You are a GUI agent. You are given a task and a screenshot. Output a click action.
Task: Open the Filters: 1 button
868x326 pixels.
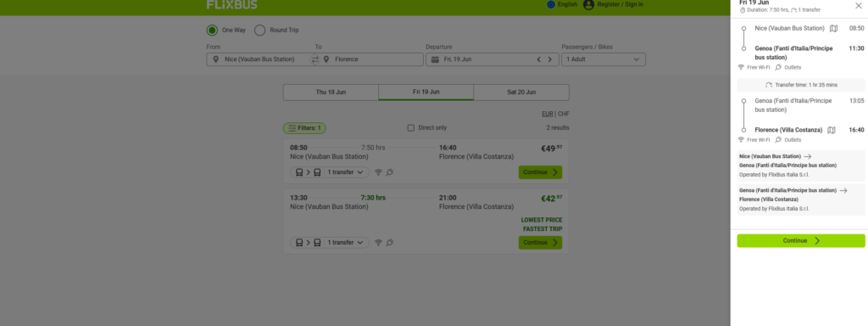(304, 128)
